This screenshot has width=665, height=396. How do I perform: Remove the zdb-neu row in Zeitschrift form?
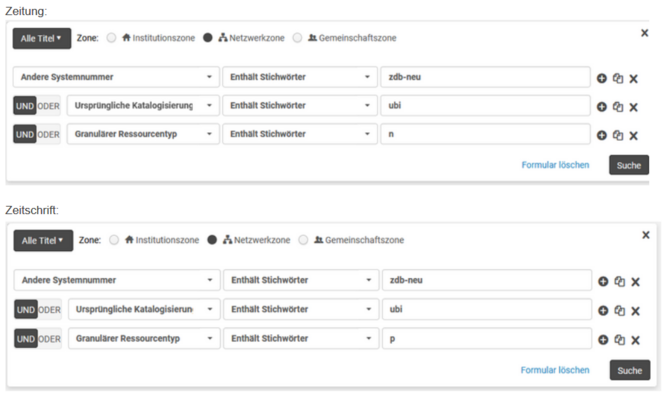[635, 282]
